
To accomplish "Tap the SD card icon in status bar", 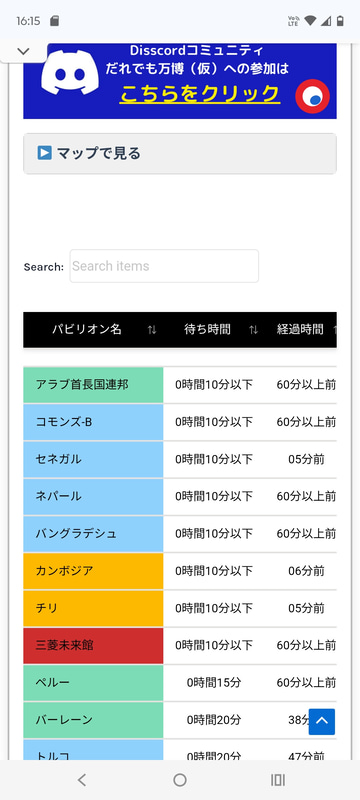I will click(55, 21).
